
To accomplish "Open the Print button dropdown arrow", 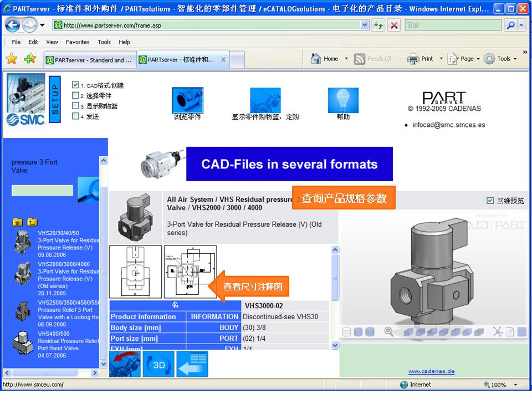I will [441, 59].
